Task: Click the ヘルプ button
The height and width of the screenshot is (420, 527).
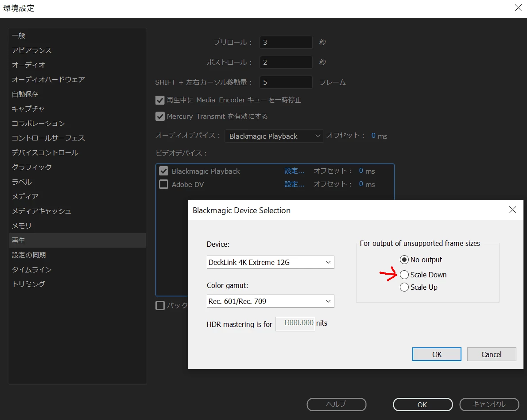Action: pos(337,404)
